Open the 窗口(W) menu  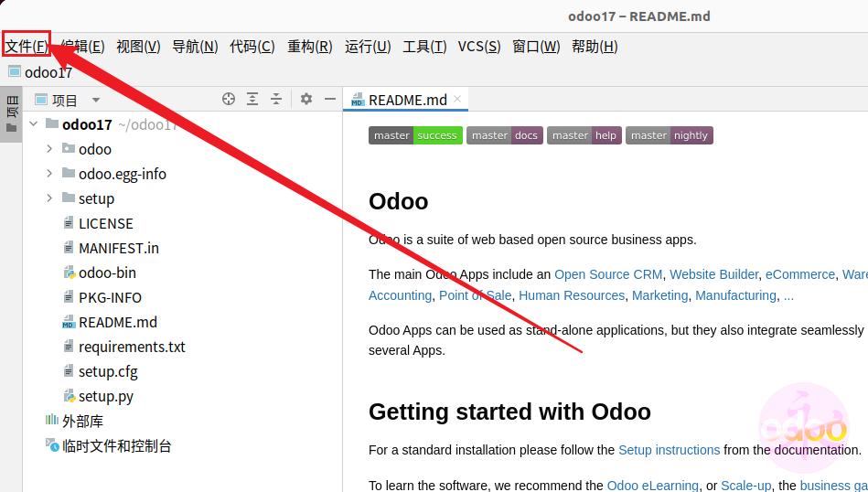(536, 47)
